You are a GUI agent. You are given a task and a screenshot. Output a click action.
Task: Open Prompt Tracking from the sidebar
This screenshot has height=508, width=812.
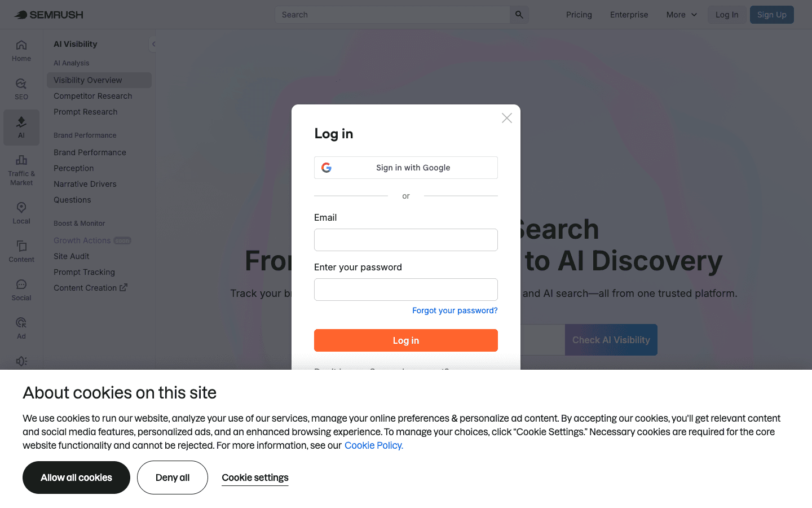84,271
